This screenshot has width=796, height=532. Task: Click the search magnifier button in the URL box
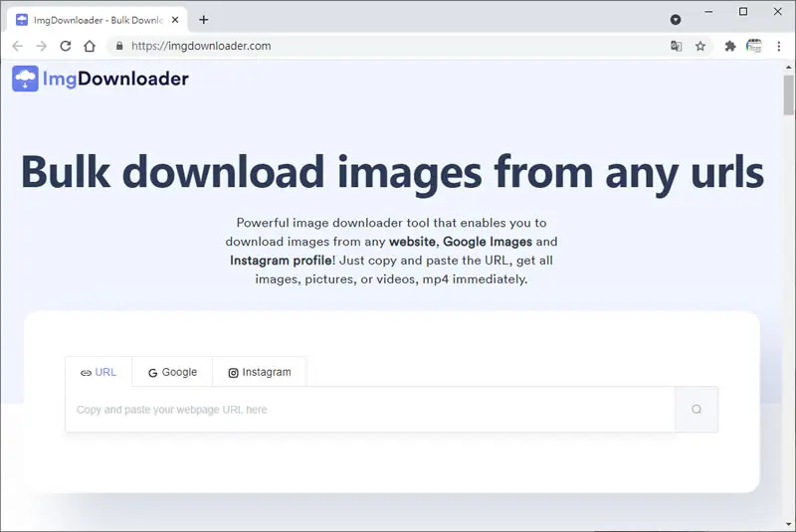click(x=696, y=410)
